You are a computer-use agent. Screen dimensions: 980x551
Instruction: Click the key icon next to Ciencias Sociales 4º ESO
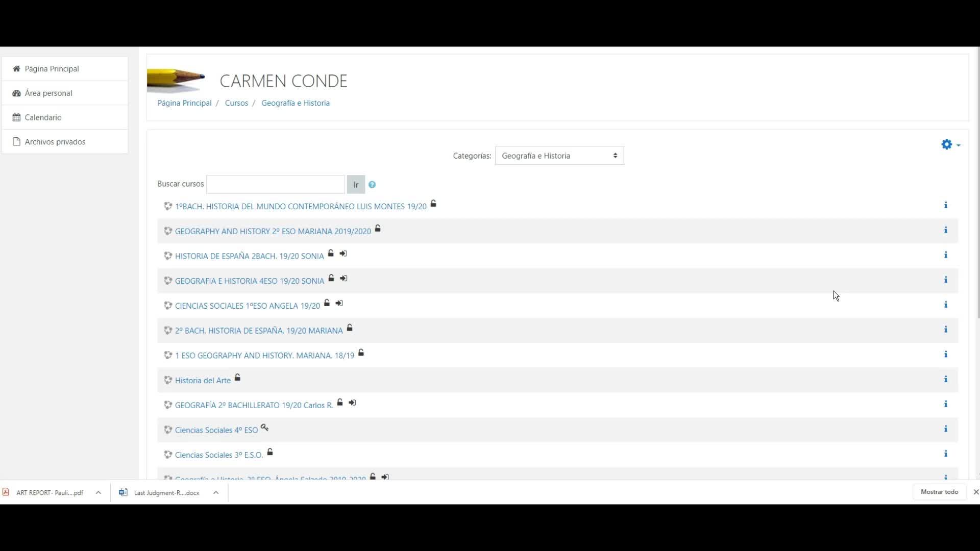coord(264,428)
